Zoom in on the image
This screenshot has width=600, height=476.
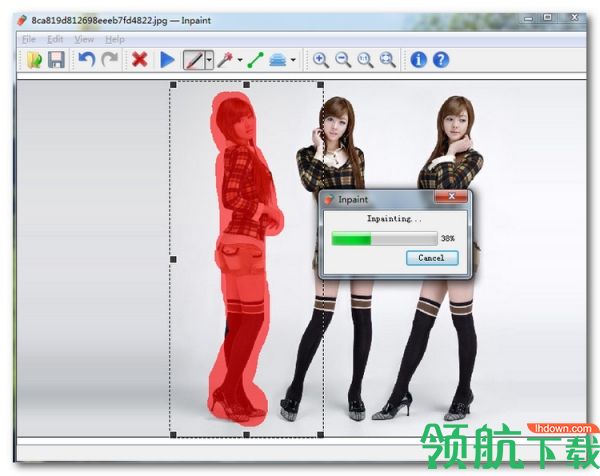(x=321, y=60)
